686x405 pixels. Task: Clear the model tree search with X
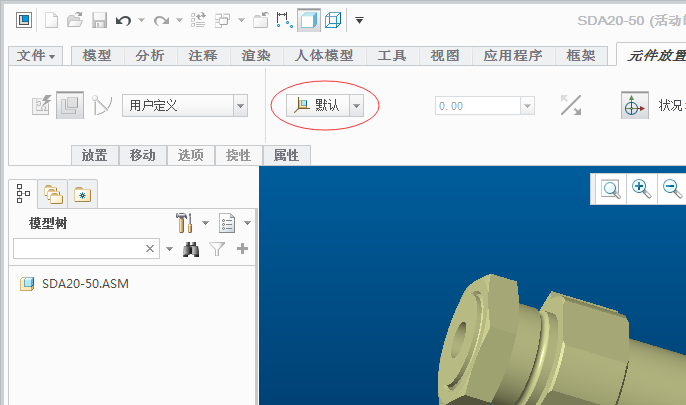pos(150,248)
